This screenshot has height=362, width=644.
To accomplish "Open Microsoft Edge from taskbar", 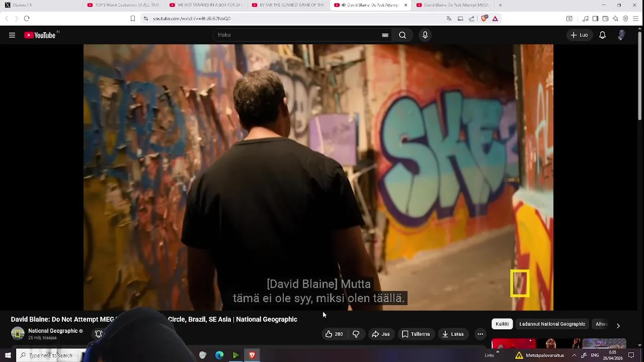I will 219,355.
